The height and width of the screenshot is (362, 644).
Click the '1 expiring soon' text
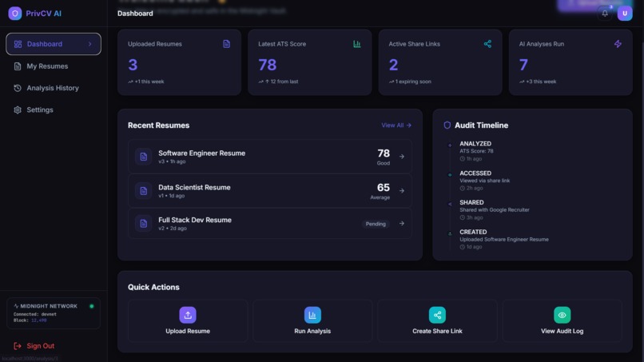click(x=413, y=82)
